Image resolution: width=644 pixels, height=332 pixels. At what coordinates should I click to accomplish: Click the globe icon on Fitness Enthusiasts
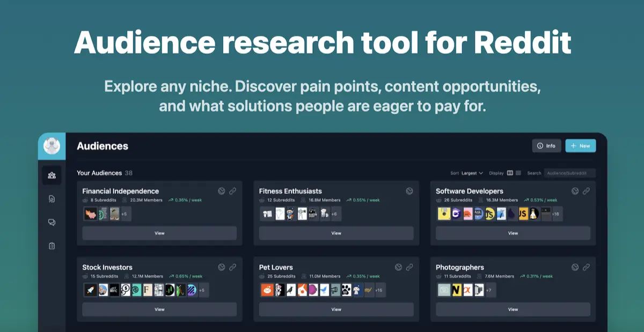[x=409, y=191]
